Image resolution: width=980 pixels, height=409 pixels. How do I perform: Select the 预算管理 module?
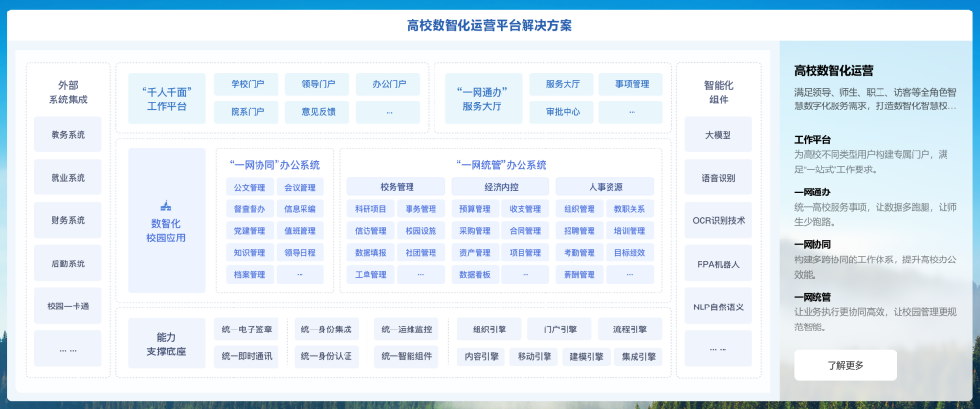tap(474, 209)
